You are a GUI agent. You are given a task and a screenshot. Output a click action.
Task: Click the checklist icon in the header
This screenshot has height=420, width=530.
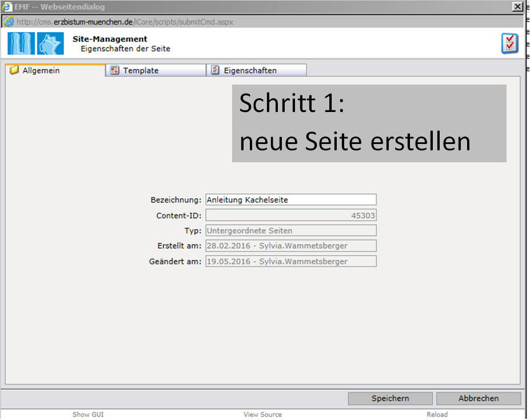pyautogui.click(x=510, y=43)
